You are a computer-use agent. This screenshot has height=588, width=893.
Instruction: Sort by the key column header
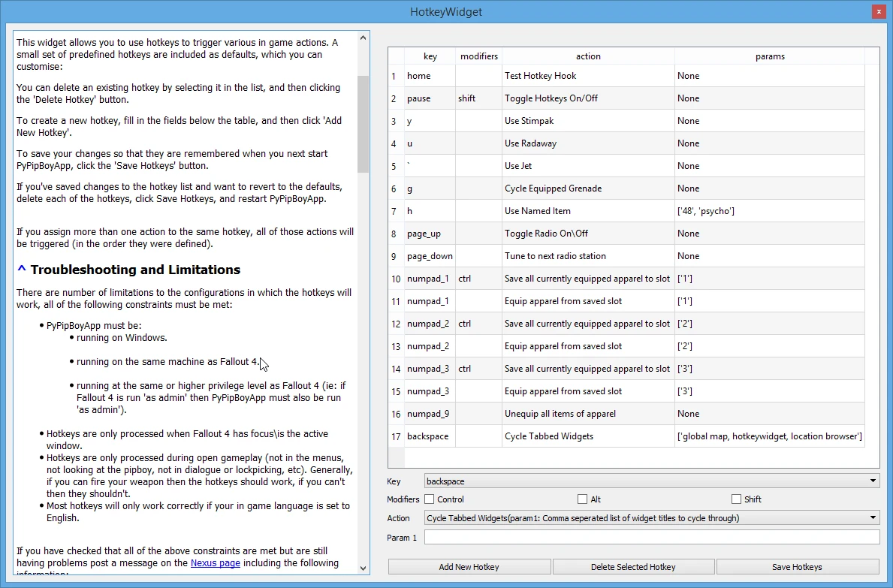pos(430,56)
